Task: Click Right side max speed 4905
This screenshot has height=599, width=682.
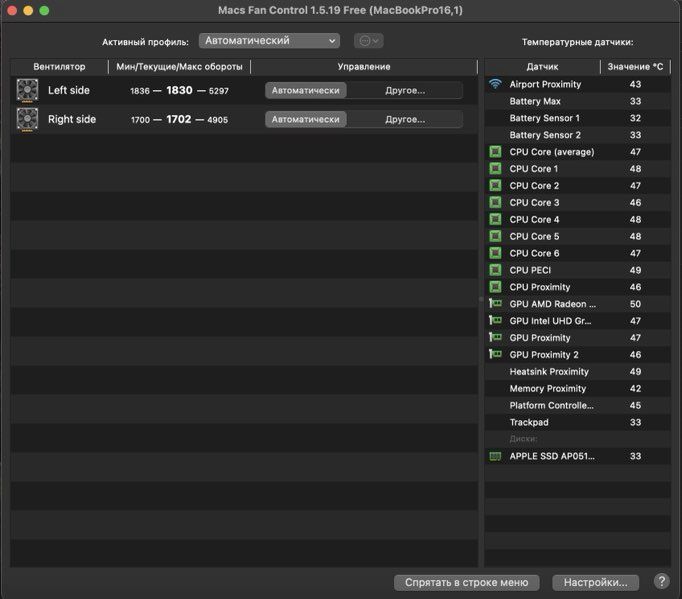Action: tap(217, 120)
